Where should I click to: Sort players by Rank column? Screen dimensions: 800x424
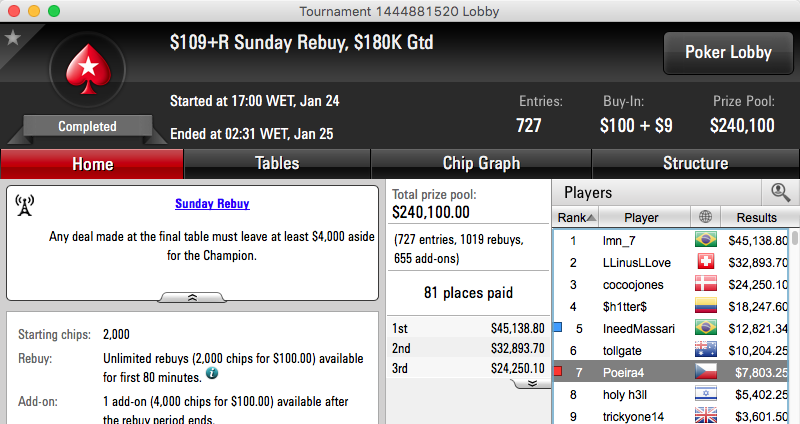pyautogui.click(x=576, y=217)
